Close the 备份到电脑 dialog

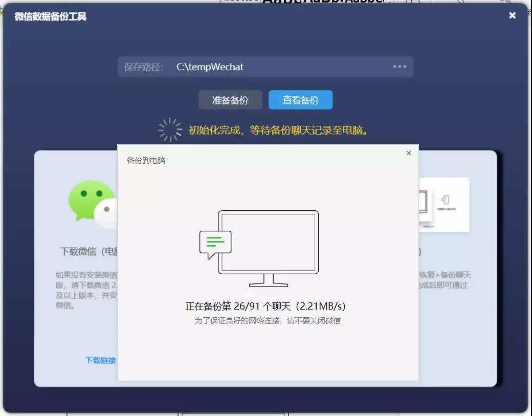tap(409, 153)
